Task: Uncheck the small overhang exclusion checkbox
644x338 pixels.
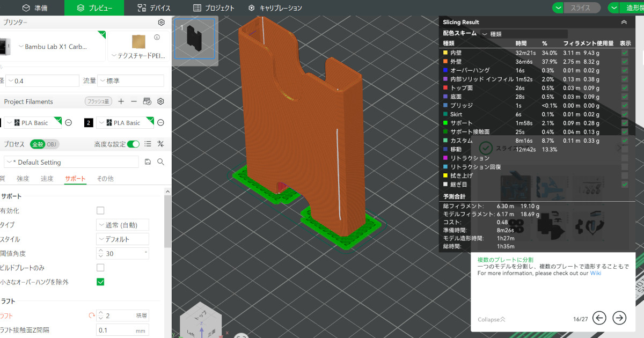Action: tap(100, 282)
